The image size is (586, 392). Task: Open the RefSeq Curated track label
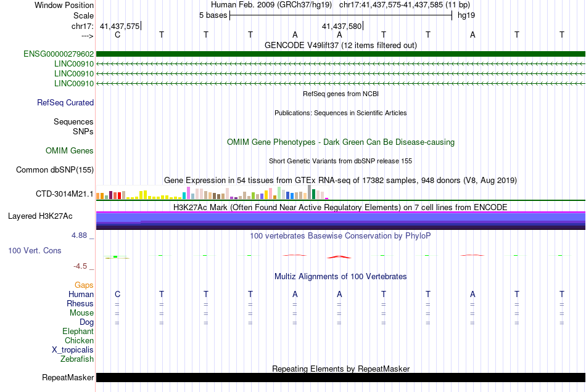pos(65,103)
